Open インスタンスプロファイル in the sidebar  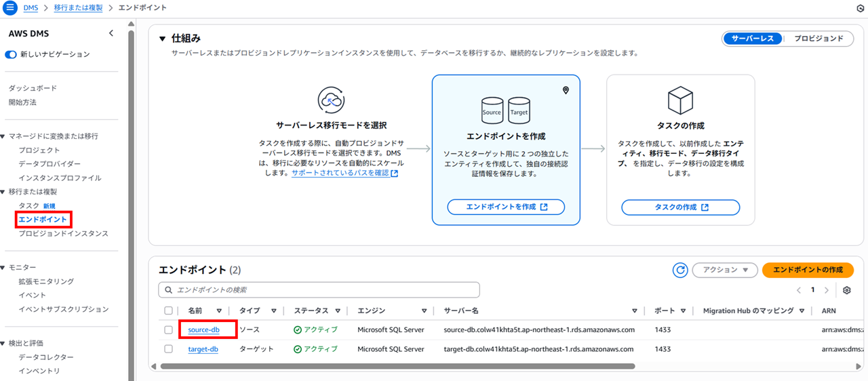click(x=60, y=178)
